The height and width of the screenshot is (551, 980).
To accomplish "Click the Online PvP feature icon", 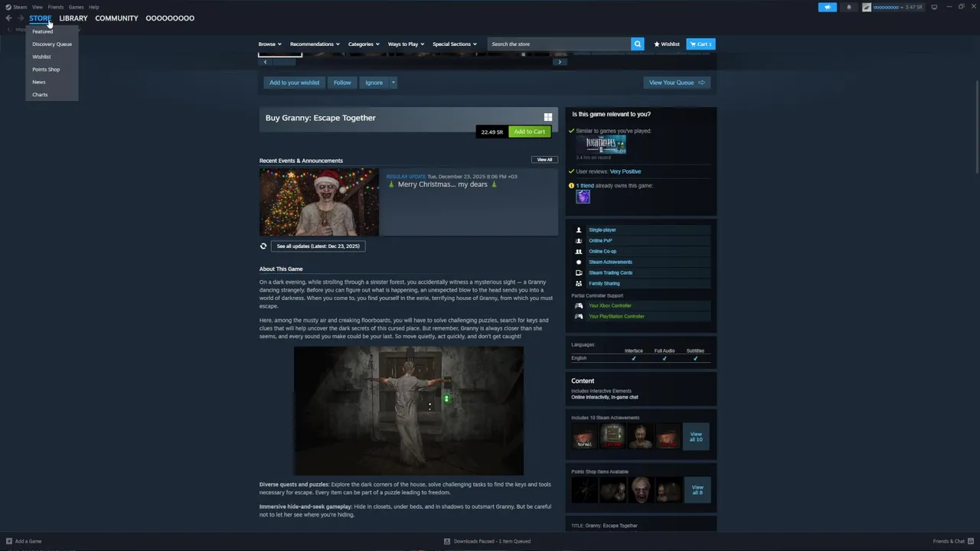I will coord(579,240).
